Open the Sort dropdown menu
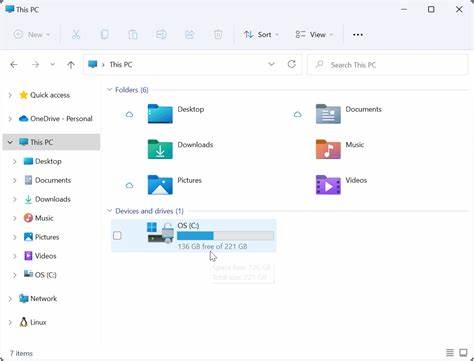474x361 pixels. [x=261, y=34]
